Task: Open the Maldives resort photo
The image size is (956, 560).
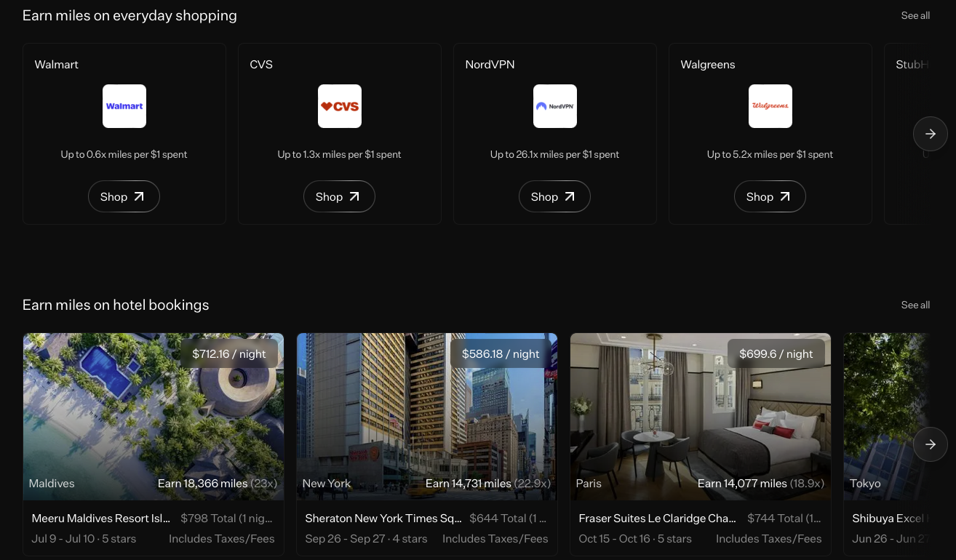Action: [x=154, y=417]
